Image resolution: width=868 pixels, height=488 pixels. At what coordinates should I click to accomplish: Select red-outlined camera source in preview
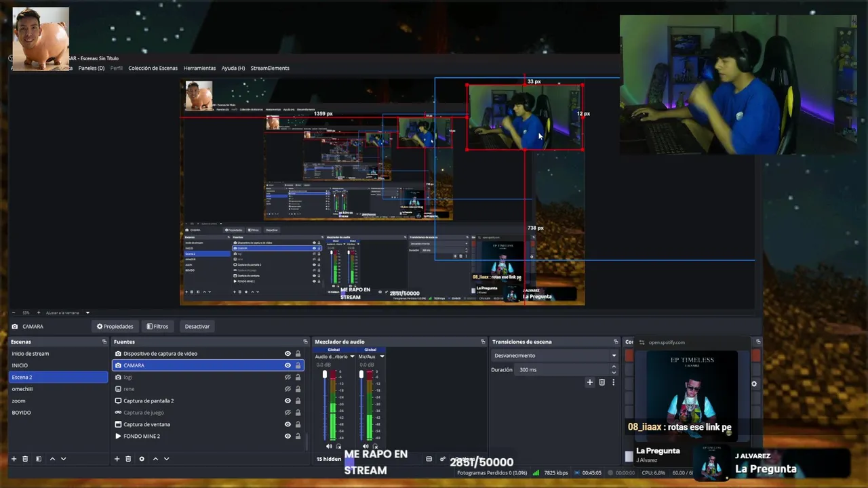pyautogui.click(x=524, y=117)
